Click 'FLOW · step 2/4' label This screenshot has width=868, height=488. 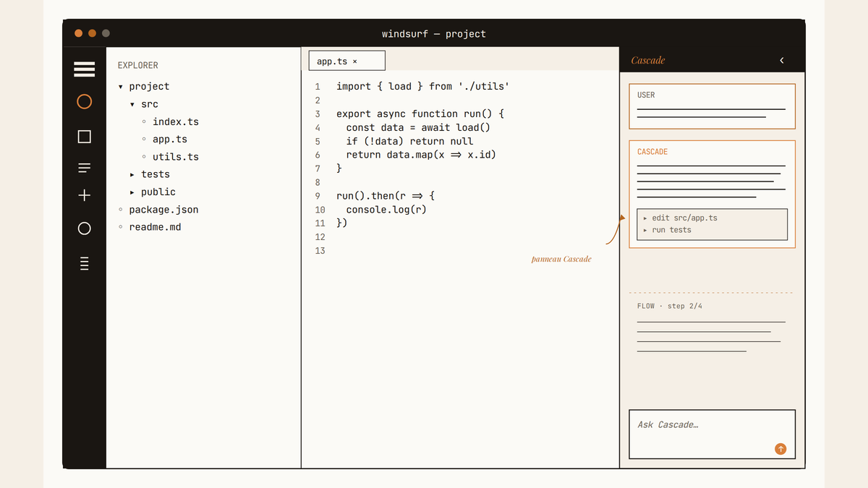click(670, 306)
